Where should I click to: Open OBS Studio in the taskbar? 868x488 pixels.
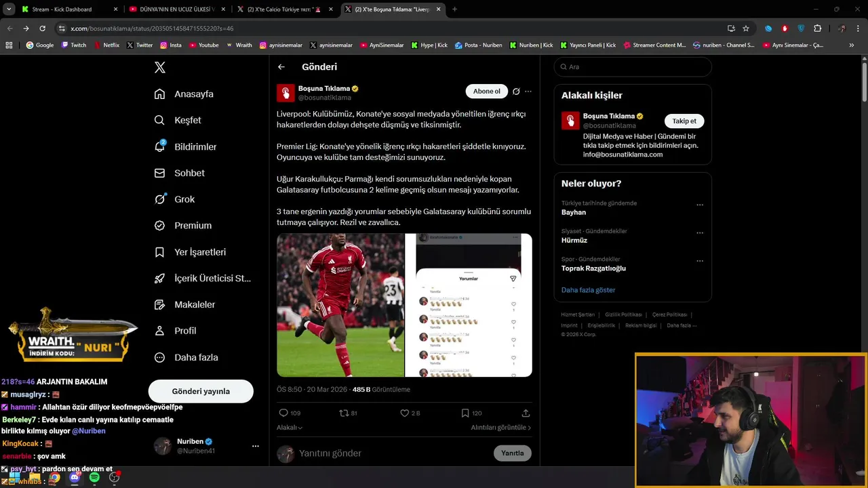click(114, 478)
